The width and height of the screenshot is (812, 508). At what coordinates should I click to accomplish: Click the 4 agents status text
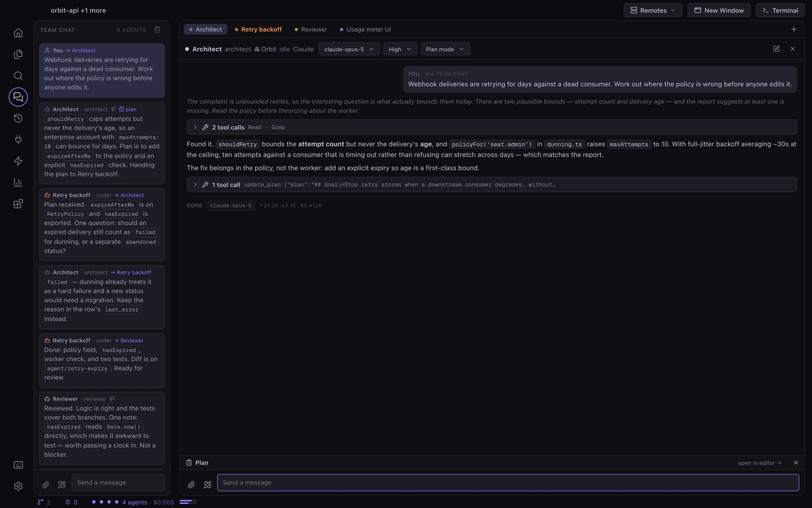(134, 502)
